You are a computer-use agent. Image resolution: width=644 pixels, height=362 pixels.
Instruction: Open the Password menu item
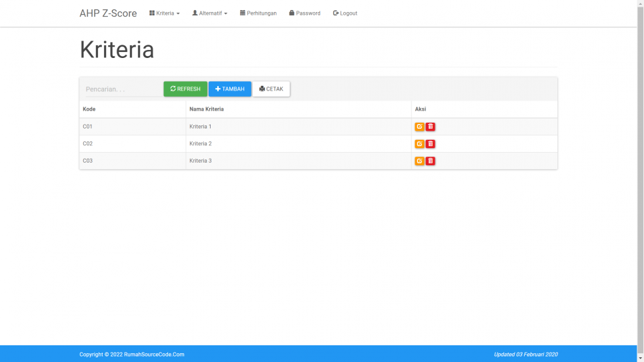[x=305, y=13]
